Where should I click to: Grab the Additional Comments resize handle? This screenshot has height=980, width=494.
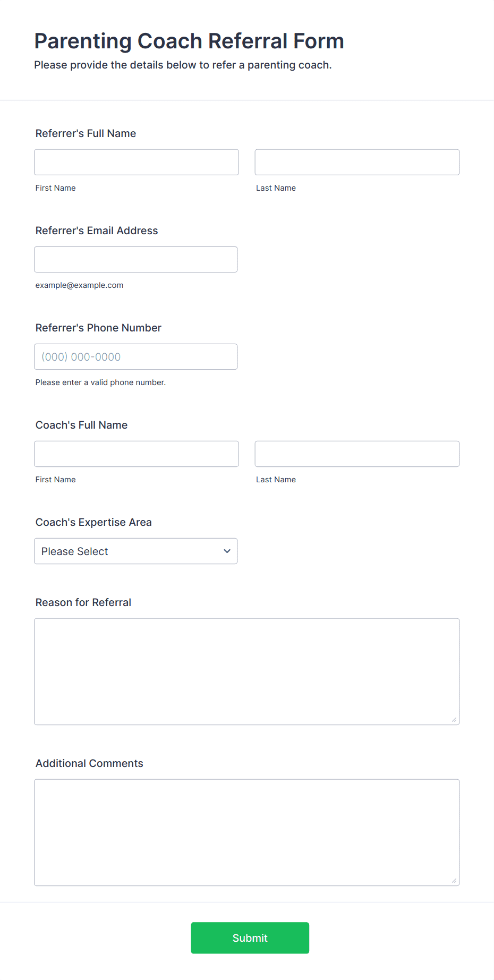click(x=454, y=880)
